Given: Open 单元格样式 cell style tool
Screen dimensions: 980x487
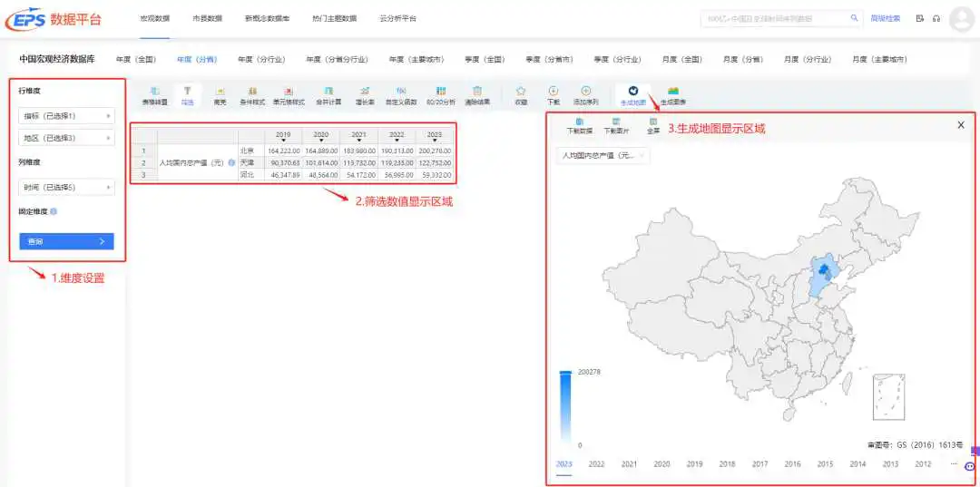Looking at the screenshot, I should (x=289, y=95).
